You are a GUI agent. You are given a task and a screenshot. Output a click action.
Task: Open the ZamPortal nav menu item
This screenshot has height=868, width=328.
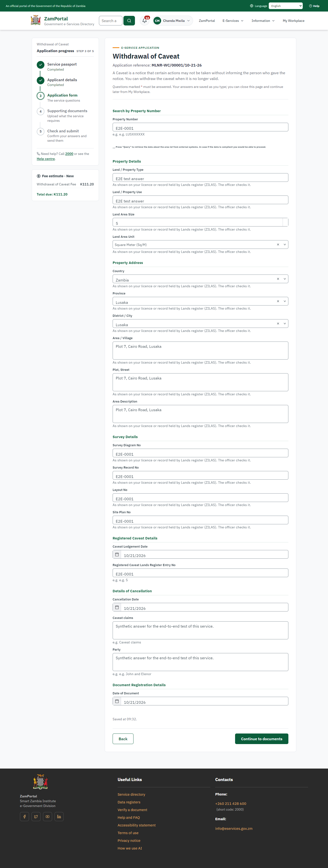tap(207, 21)
